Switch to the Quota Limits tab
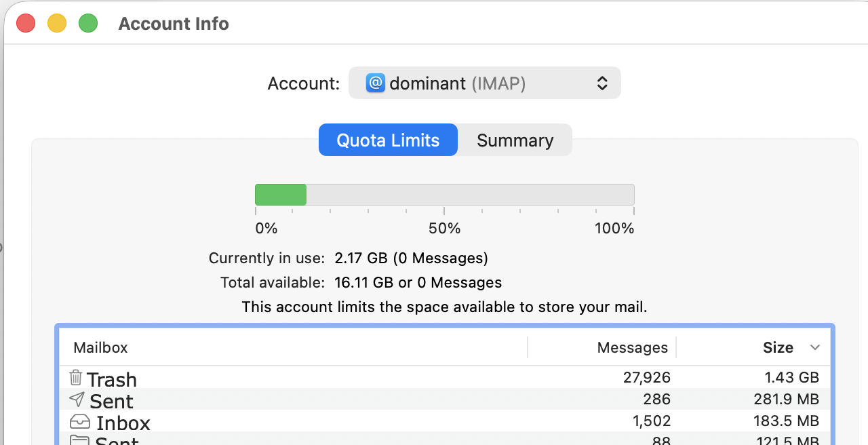 pos(388,140)
